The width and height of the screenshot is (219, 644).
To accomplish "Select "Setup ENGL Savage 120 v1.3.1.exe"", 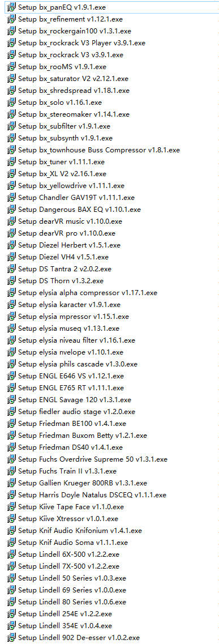I will point(75,400).
